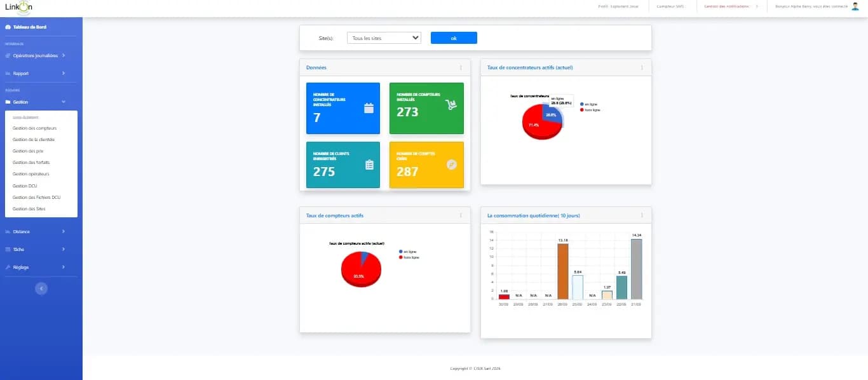Toggle en ligne legend in concentrateurs chart
The height and width of the screenshot is (380, 868).
point(588,104)
